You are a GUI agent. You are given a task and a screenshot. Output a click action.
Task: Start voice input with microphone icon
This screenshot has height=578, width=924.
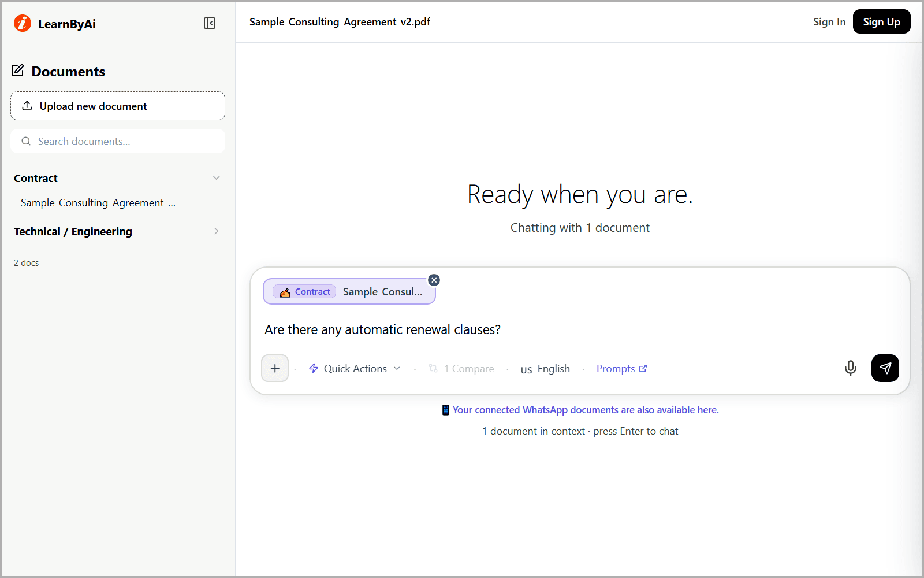850,368
